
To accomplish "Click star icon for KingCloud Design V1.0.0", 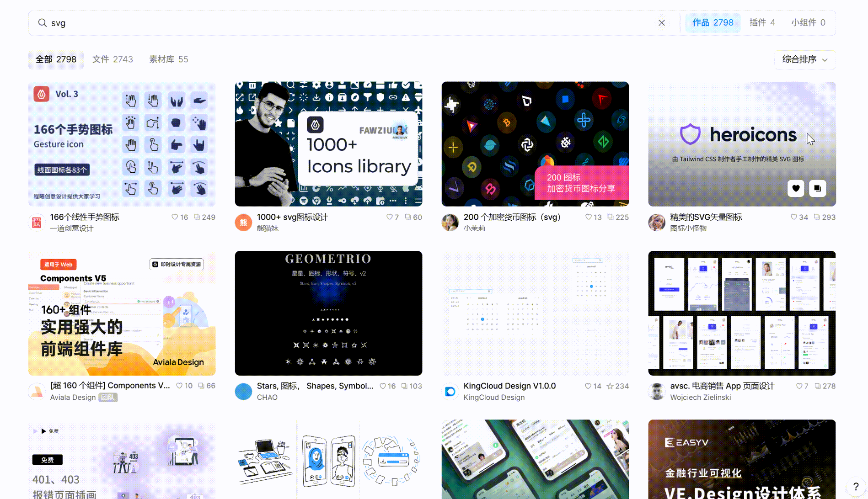I will click(610, 386).
